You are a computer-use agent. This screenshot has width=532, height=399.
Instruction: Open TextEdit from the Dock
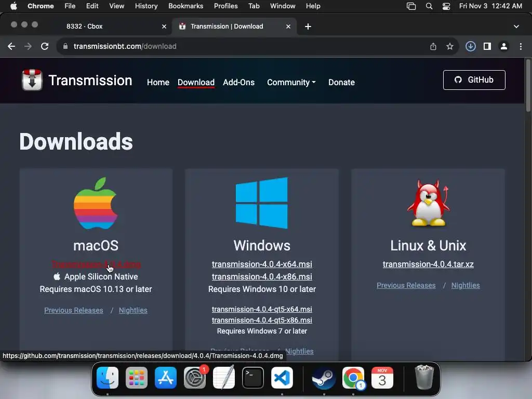click(x=224, y=378)
